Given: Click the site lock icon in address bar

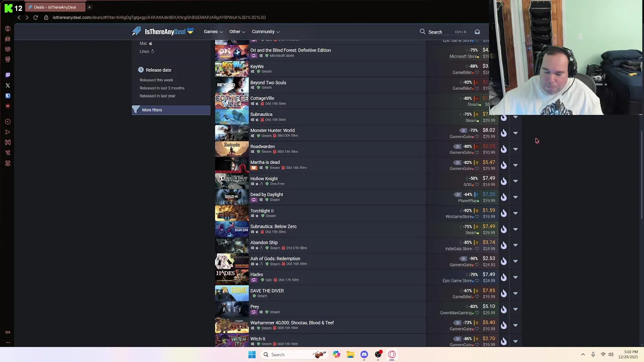Looking at the screenshot, I should pyautogui.click(x=46, y=17).
